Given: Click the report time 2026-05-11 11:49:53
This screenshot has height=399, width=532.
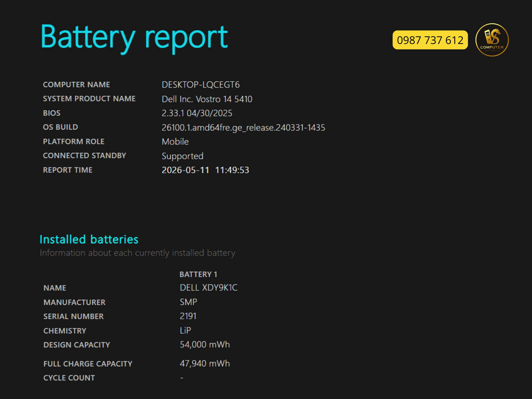Looking at the screenshot, I should (x=205, y=170).
